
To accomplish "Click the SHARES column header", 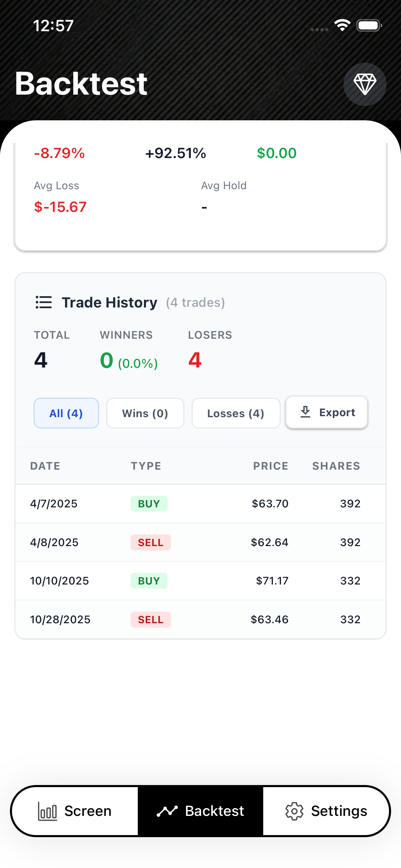I will tap(336, 466).
